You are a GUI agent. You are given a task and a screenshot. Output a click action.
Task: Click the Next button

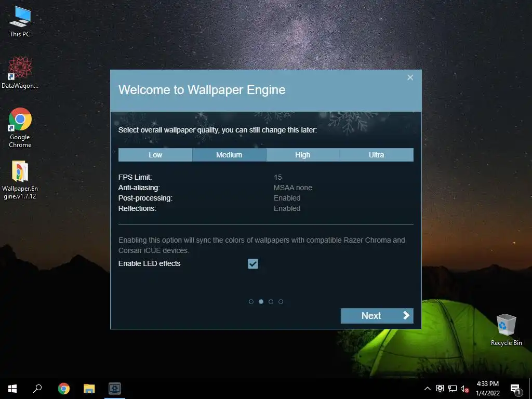[x=377, y=315]
